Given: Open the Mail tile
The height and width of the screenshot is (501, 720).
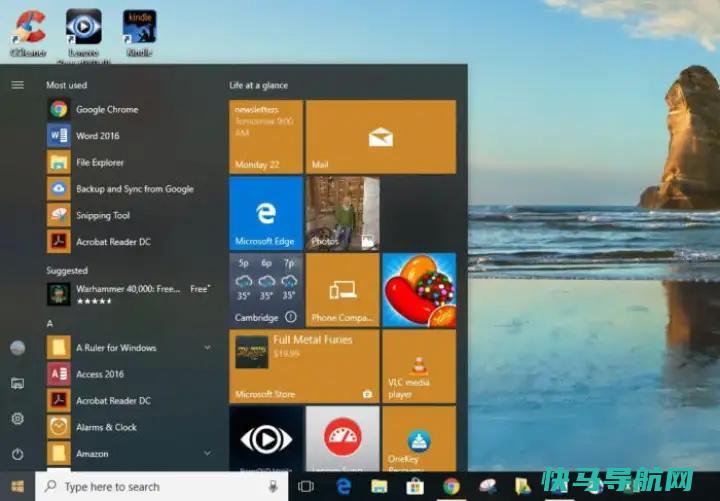Looking at the screenshot, I should (381, 137).
